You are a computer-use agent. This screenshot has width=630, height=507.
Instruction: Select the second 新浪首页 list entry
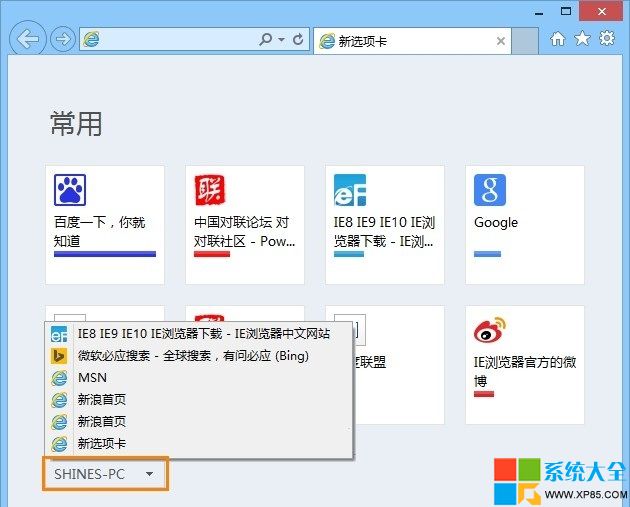pyautogui.click(x=199, y=421)
